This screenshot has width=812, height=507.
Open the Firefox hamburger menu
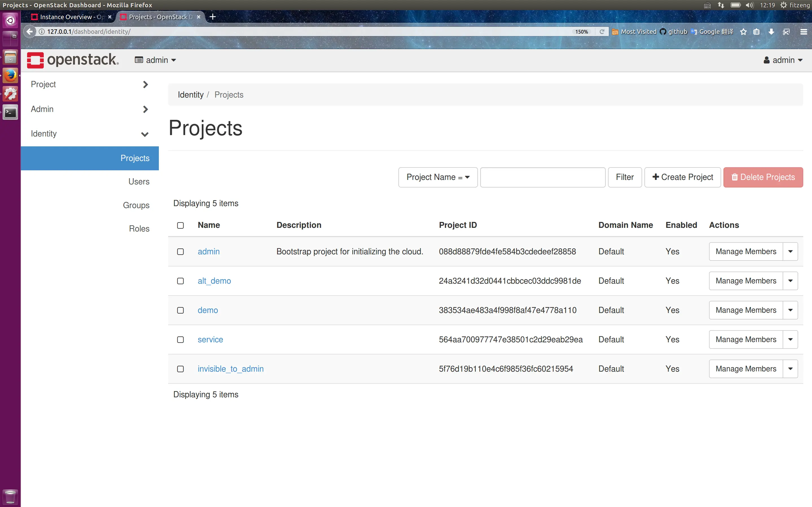tap(803, 32)
